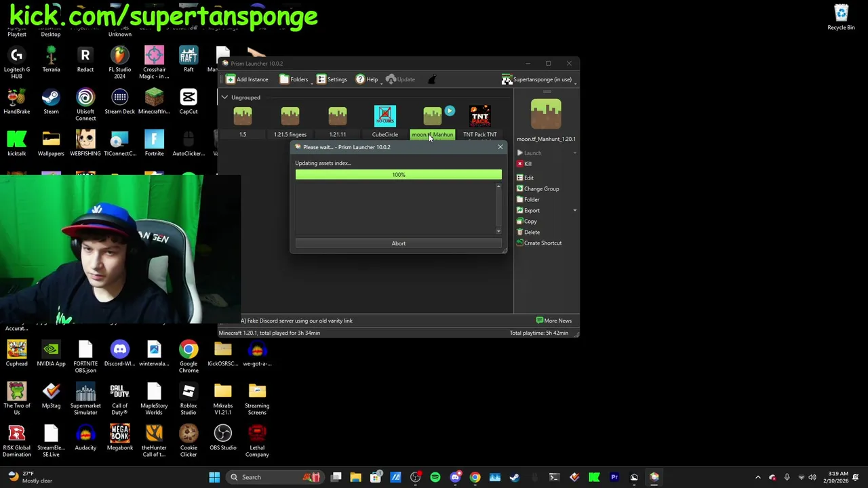Open Spotify from the taskbar
This screenshot has height=488, width=868.
(435, 477)
